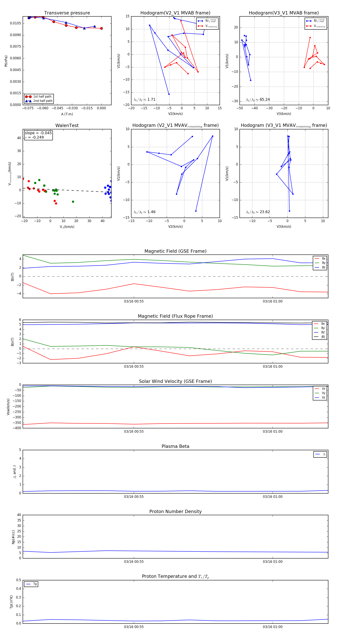Click the last red point on the transverse pressure curve
Screen dimensions: 351x644
pyautogui.click(x=101, y=28)
